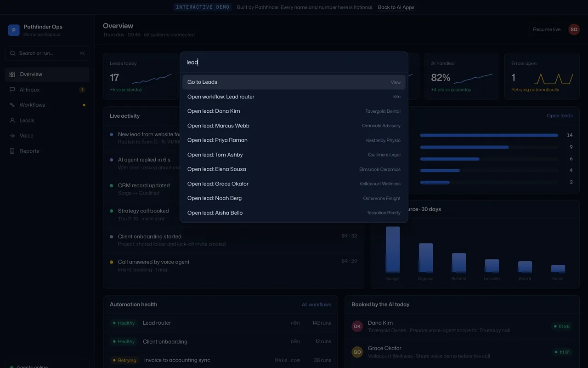Open the Workflows sidebar item

point(47,105)
